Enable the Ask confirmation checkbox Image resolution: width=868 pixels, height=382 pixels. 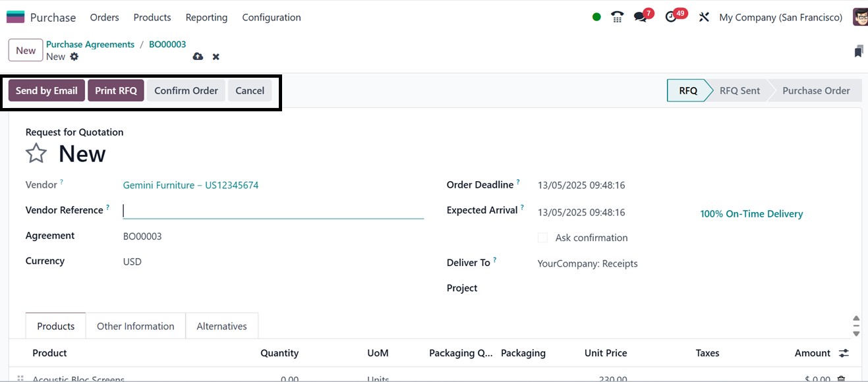542,238
